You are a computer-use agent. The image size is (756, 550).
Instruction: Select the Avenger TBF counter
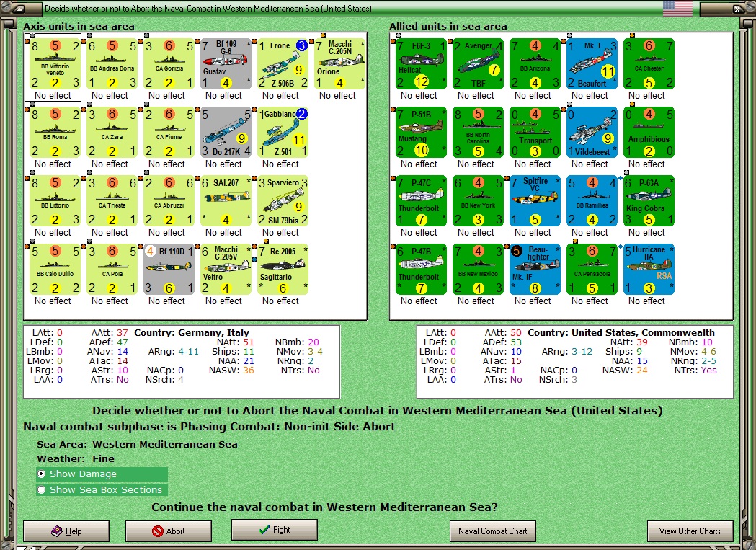478,63
